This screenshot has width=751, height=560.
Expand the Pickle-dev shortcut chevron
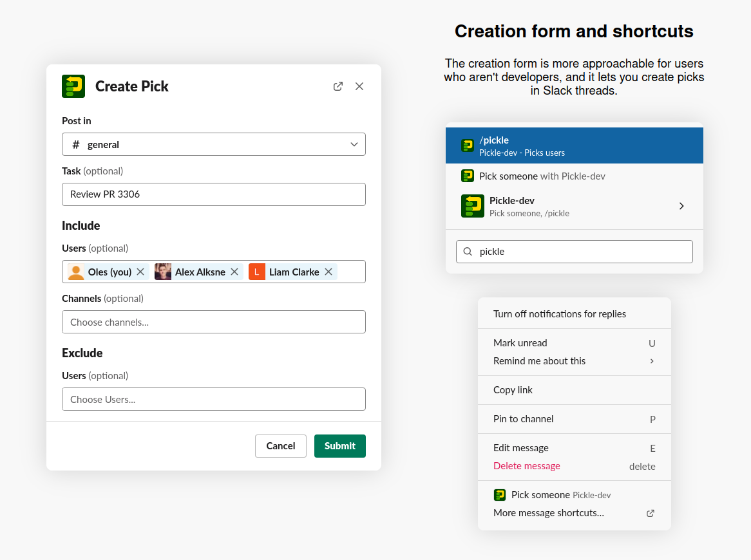681,206
